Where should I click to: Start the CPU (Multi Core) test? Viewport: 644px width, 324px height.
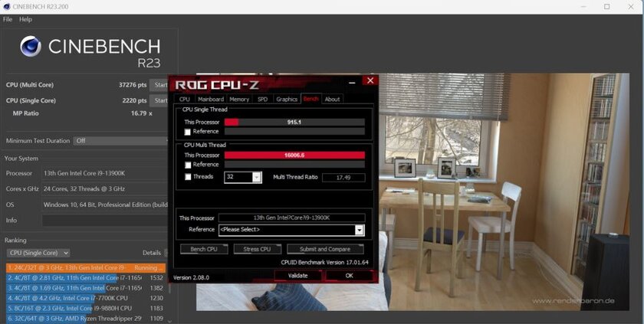[159, 85]
